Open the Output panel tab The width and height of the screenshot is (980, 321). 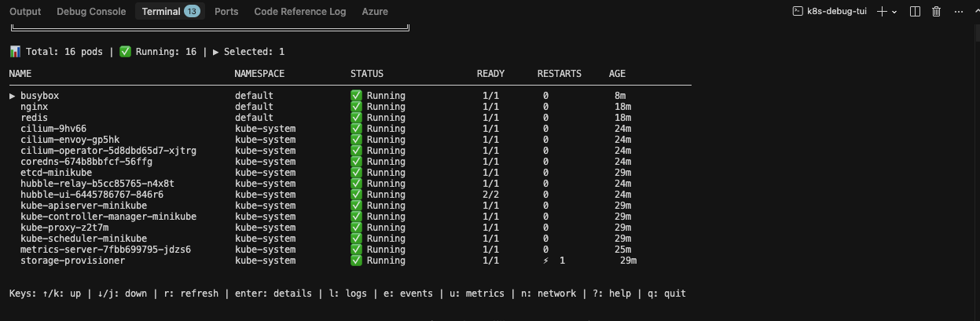pos(25,12)
